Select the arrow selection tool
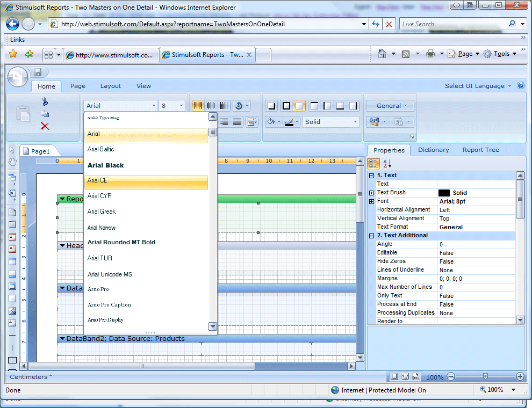 (12, 148)
